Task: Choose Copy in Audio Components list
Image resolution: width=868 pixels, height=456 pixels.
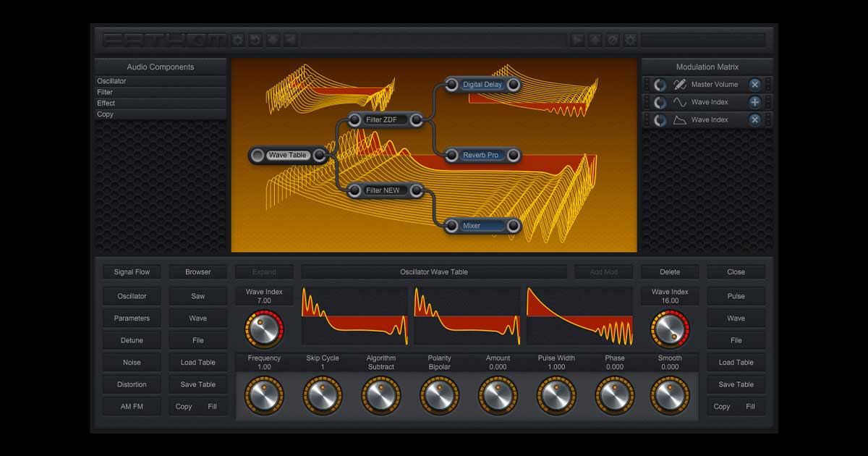Action: pos(161,114)
